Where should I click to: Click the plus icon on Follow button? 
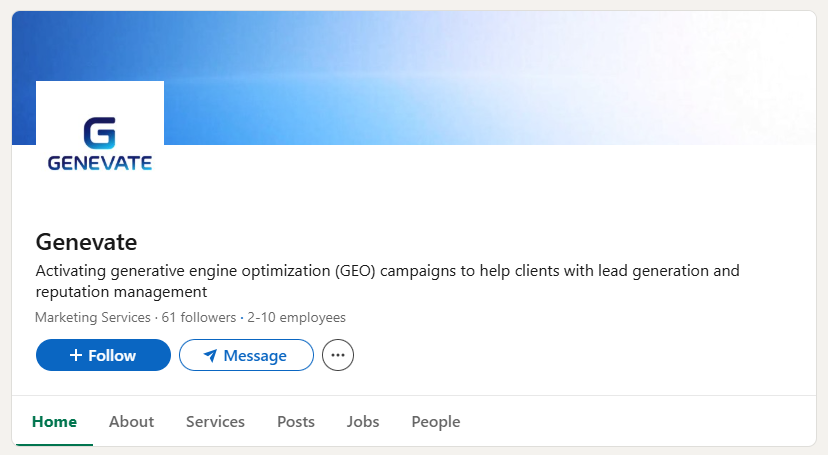click(x=76, y=355)
